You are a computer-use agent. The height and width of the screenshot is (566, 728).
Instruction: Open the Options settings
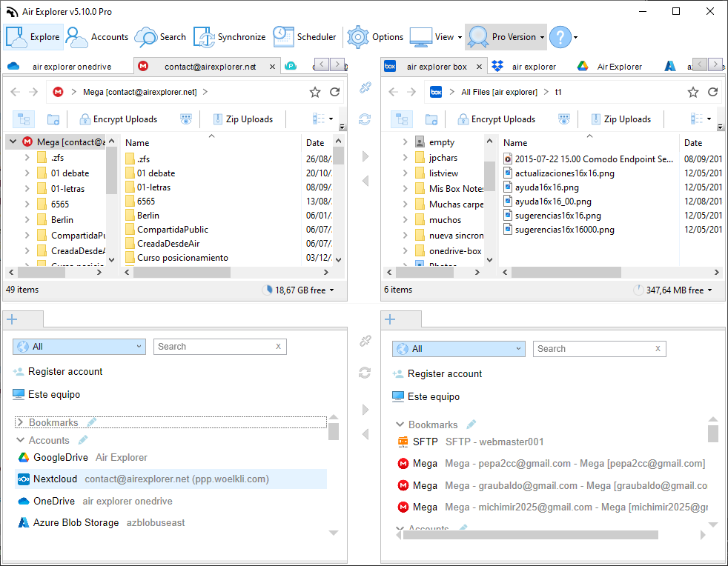click(376, 37)
